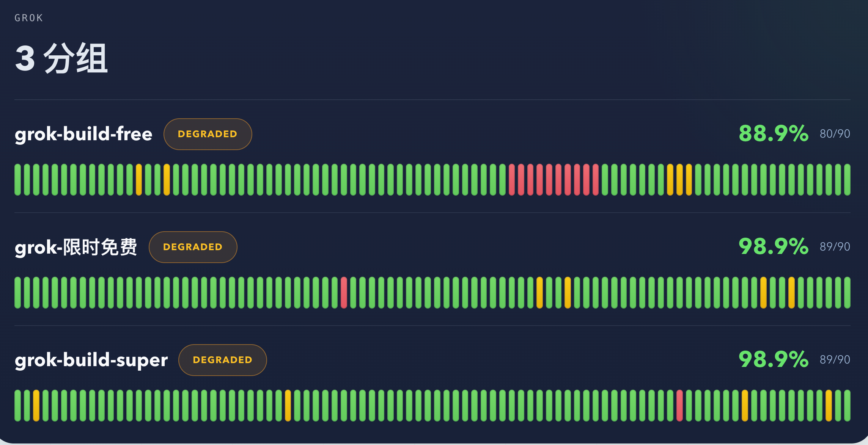Click the 89/90 count of grok-build-super

[835, 360]
